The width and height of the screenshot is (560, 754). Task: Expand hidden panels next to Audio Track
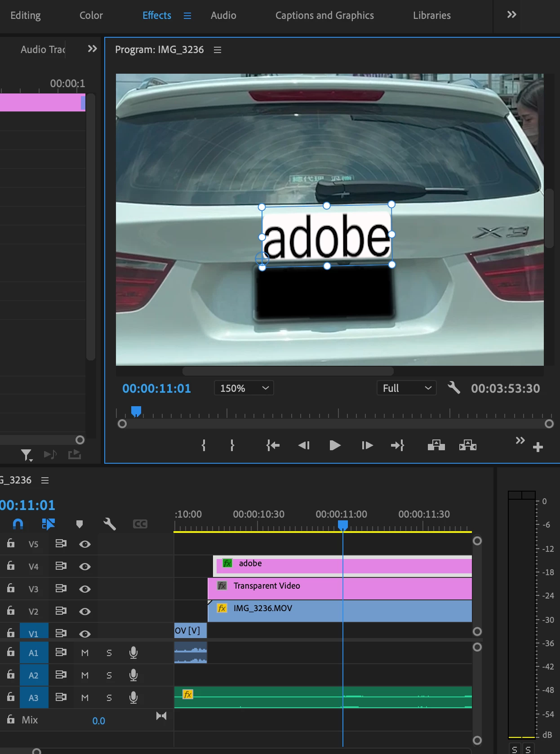pos(92,49)
